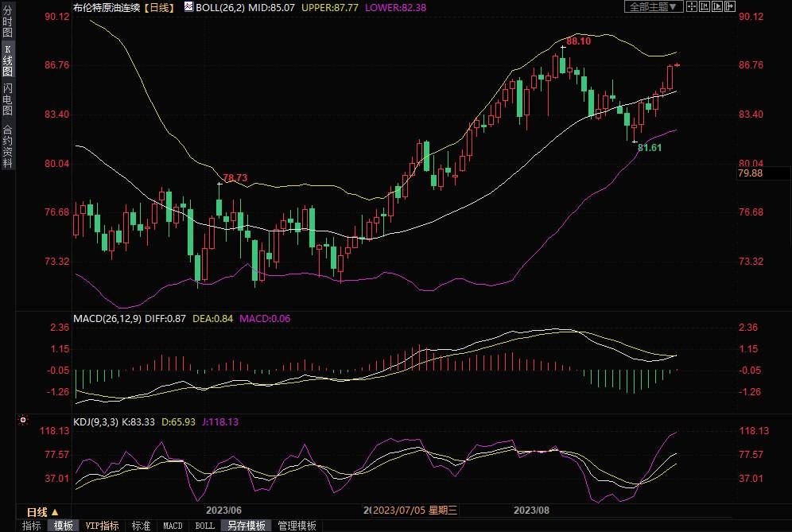Select the 指标 bottom tab
Viewport: 792px width, 532px height.
click(x=31, y=526)
